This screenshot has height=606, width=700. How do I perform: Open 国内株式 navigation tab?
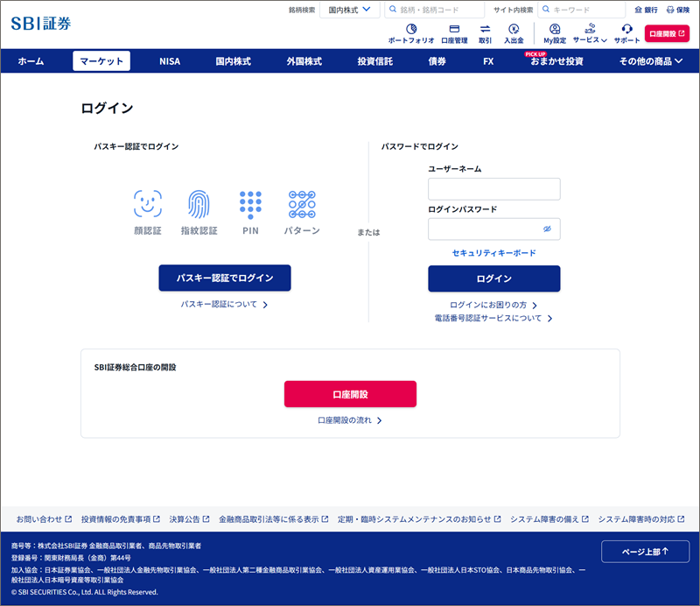pos(233,61)
